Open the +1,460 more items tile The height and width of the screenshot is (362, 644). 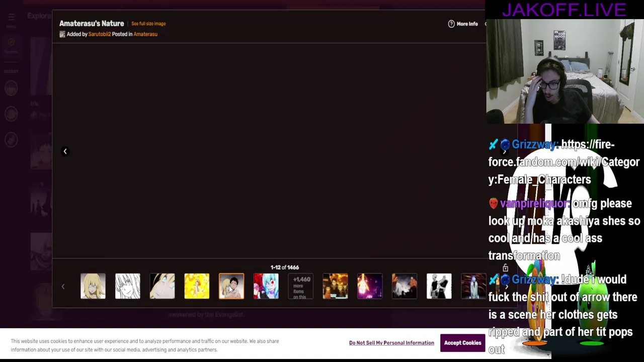pos(301,286)
